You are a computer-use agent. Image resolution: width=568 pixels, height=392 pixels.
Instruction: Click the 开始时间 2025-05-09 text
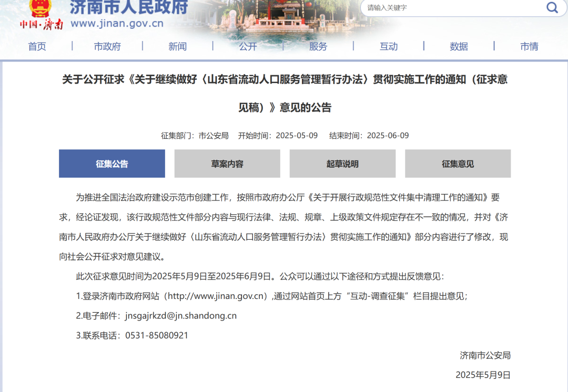click(278, 136)
